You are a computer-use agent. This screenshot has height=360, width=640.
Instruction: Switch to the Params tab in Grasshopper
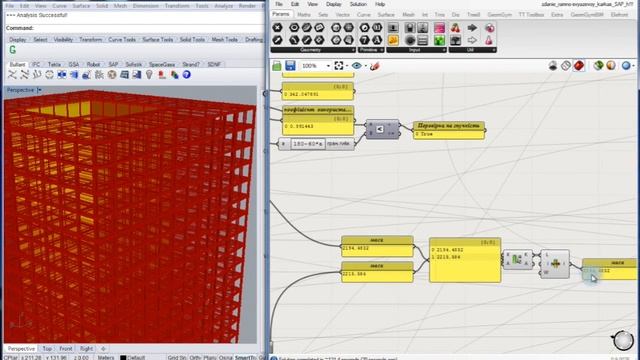(x=281, y=14)
